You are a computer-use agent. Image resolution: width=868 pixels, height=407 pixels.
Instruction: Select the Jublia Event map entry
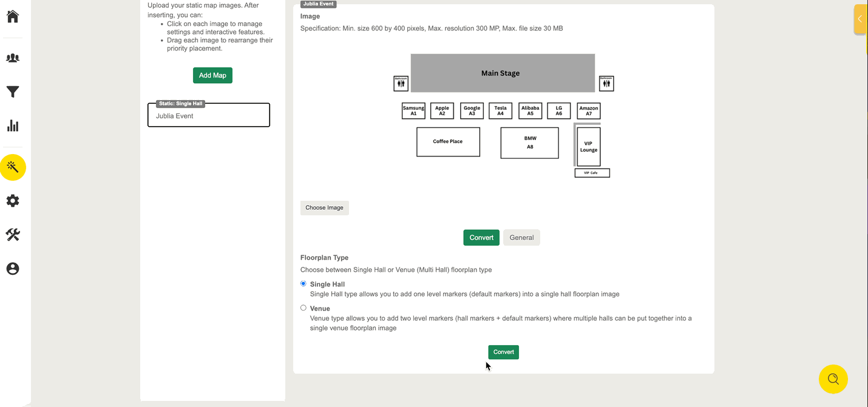209,115
